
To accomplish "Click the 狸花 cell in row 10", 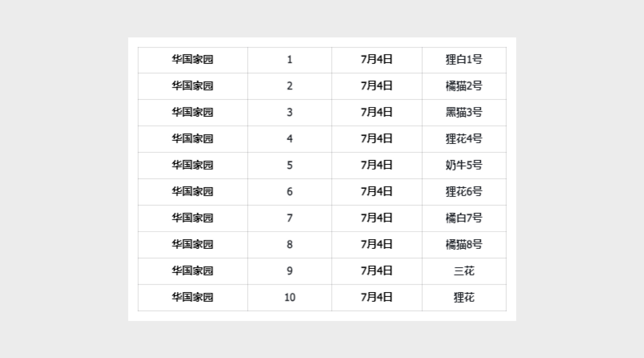I will point(464,297).
